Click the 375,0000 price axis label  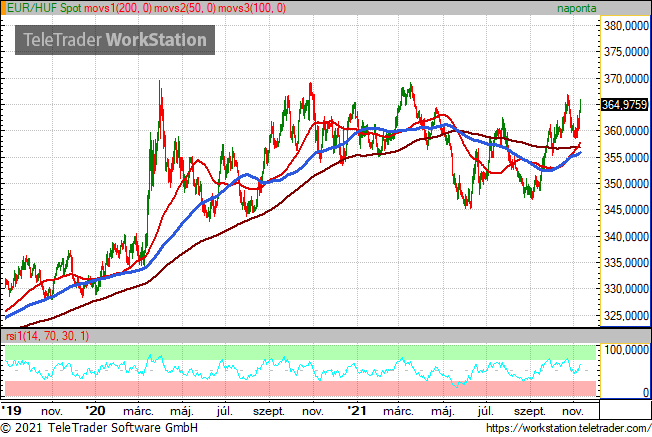tap(626, 52)
